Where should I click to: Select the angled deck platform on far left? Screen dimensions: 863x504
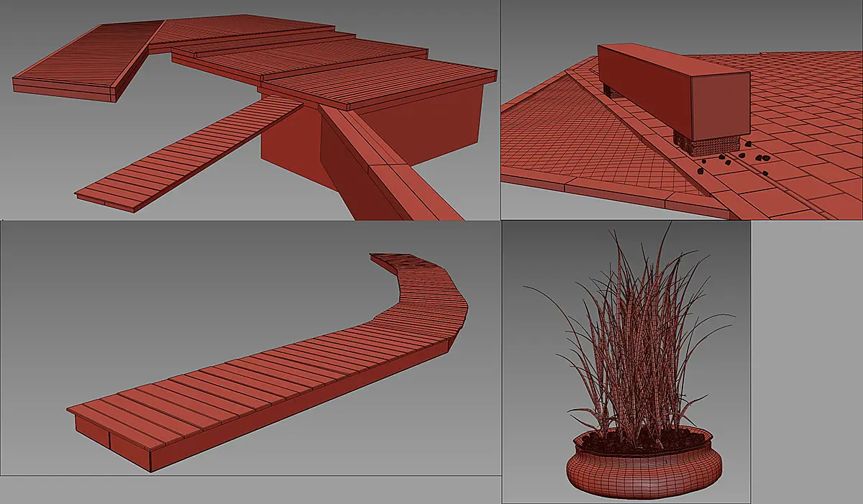click(86, 65)
